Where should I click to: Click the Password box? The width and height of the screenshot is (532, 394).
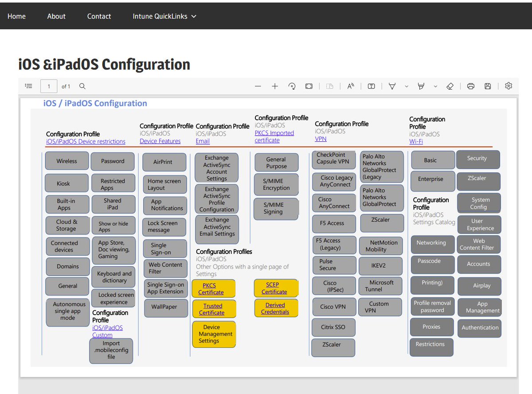tap(113, 161)
